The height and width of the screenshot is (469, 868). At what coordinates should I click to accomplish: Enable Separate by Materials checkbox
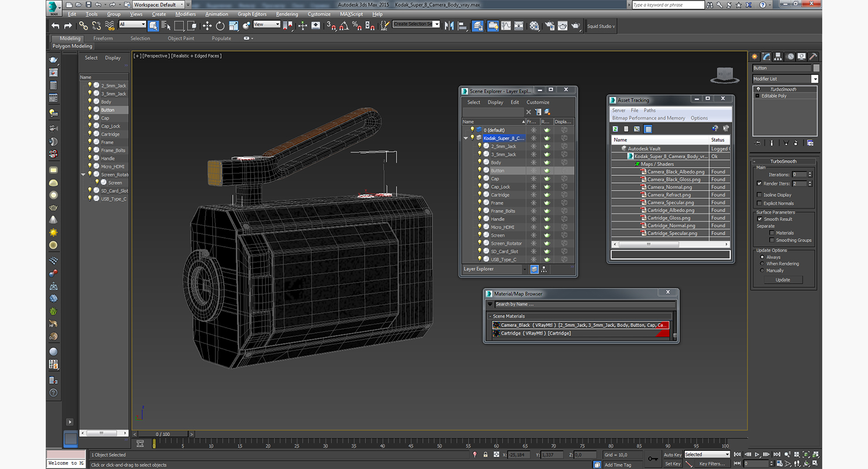click(772, 233)
